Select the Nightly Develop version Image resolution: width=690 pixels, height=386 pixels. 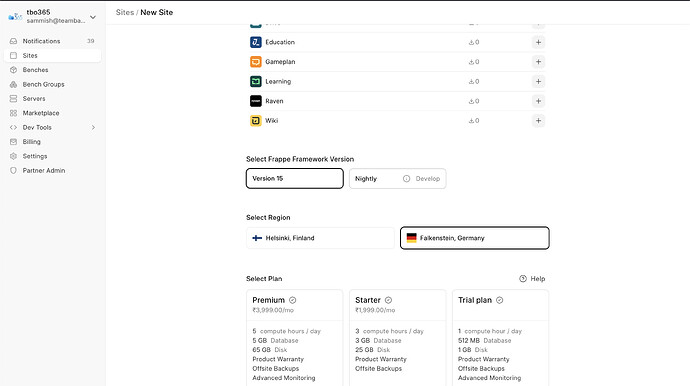tap(397, 178)
